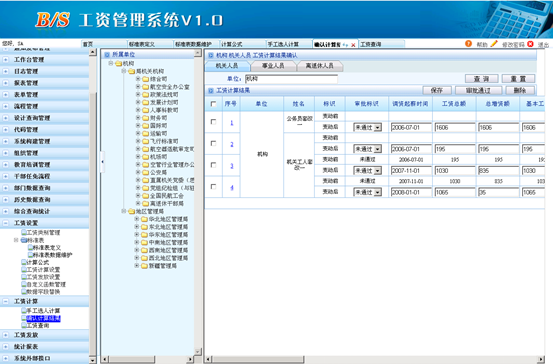Click the tree panel's horizontal scrollbar thumb
This screenshot has width=553, height=364.
pos(132,359)
